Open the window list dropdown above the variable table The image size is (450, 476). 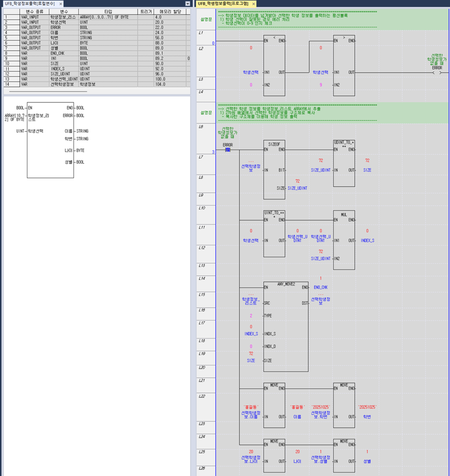tap(188, 4)
